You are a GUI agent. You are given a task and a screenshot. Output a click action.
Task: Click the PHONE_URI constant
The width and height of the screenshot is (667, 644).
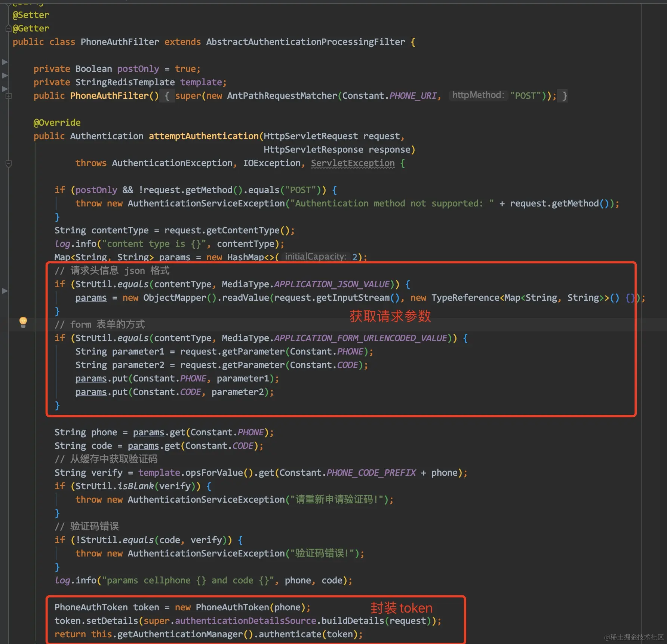coord(413,96)
